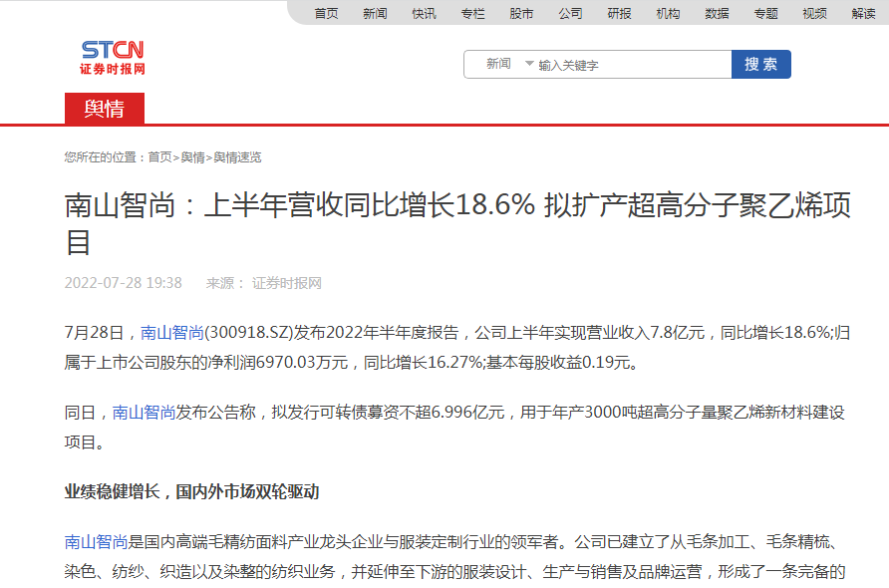Click the 首页 breadcrumb link
The height and width of the screenshot is (588, 889).
[x=159, y=157]
